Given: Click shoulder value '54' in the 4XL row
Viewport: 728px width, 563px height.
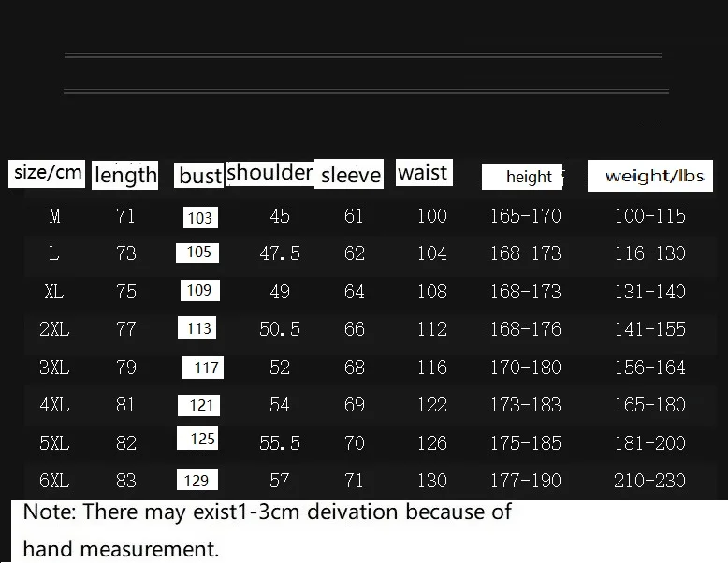Looking at the screenshot, I should [280, 405].
